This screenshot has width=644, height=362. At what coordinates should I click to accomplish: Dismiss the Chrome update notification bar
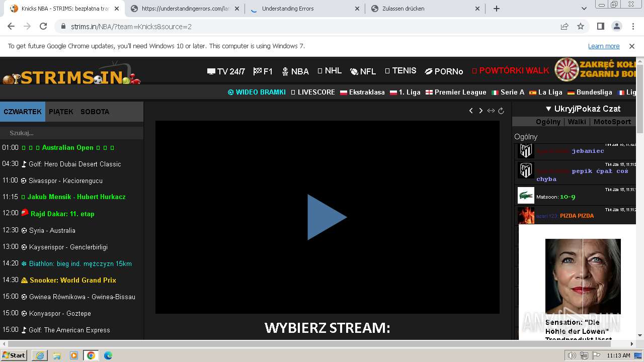click(632, 46)
